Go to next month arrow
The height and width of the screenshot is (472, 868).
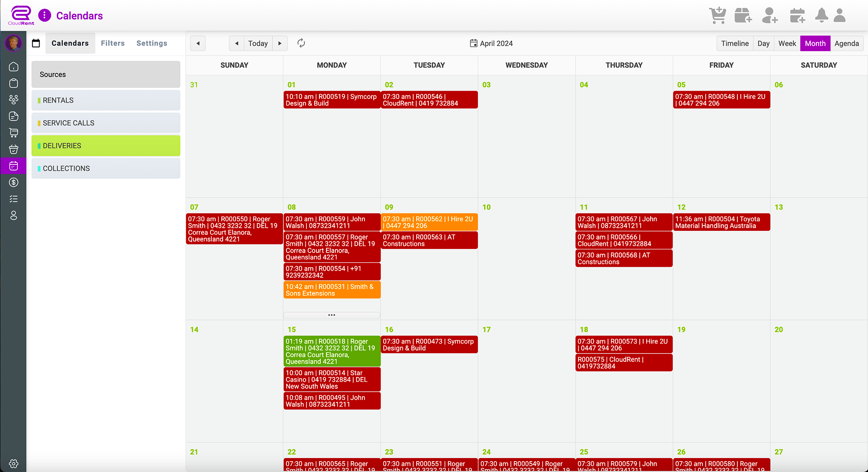(x=280, y=43)
